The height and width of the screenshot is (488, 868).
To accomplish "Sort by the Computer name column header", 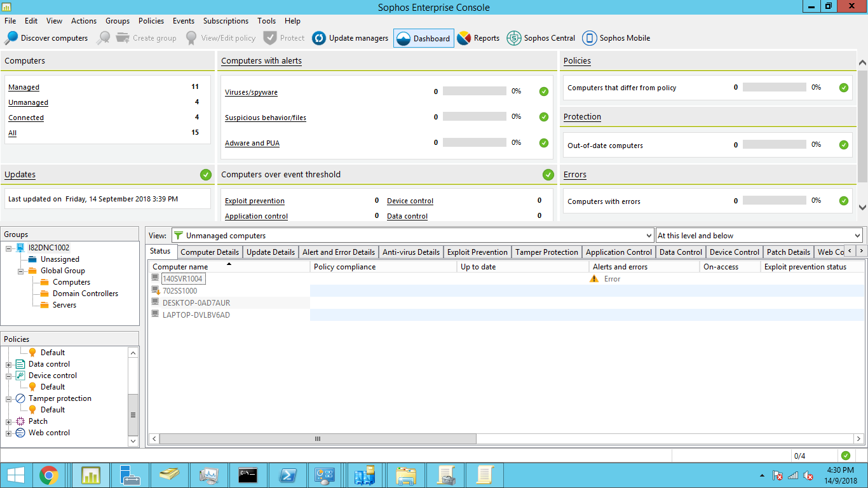I will click(x=229, y=267).
